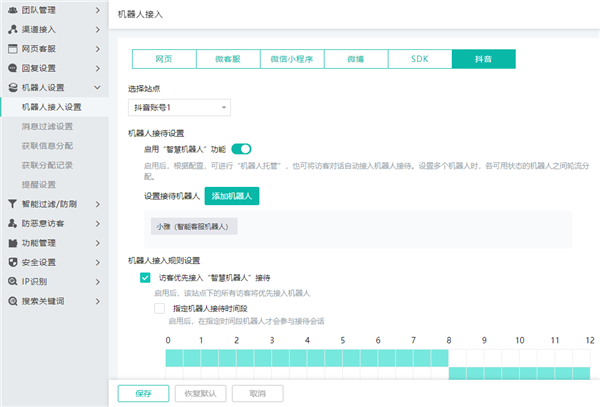Image resolution: width=600 pixels, height=407 pixels.
Task: Expand the 网页客服 menu chevron
Action: [98, 49]
